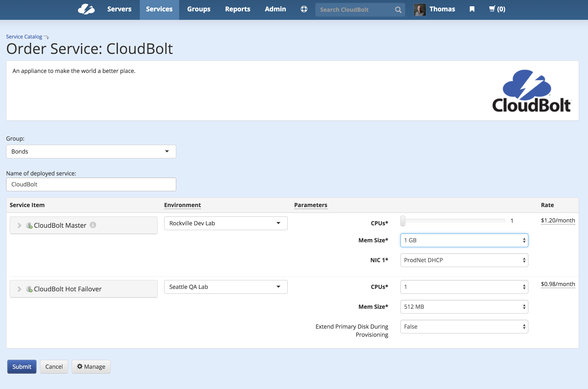
Task: Open the Group dropdown showing Bonds
Action: coord(91,152)
